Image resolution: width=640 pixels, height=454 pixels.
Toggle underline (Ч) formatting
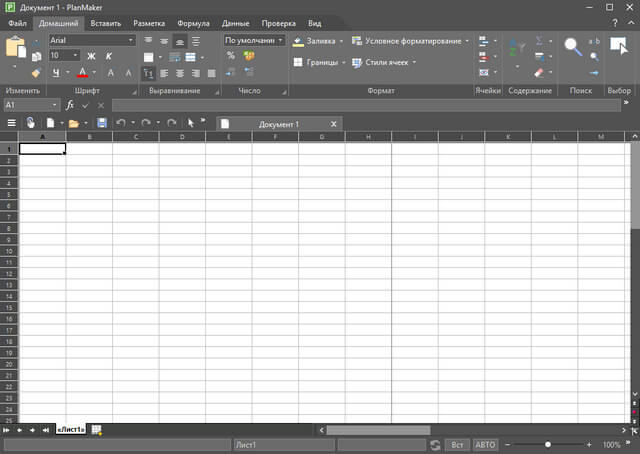pyautogui.click(x=56, y=73)
